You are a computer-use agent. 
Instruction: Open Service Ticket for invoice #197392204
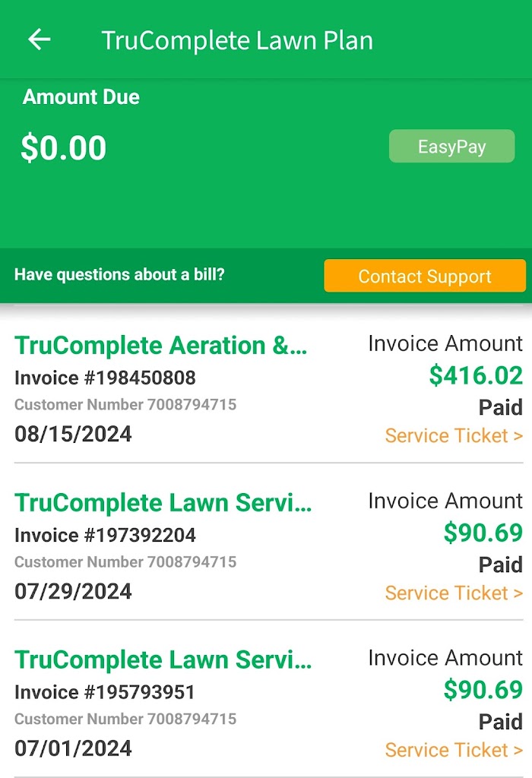(454, 593)
